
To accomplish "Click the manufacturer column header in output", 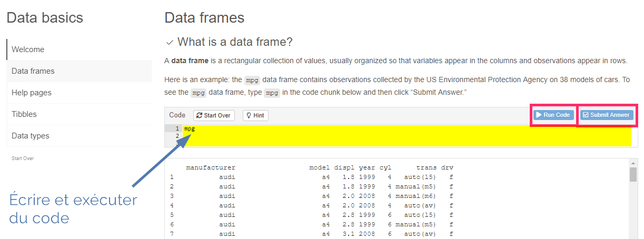I will coord(211,167).
